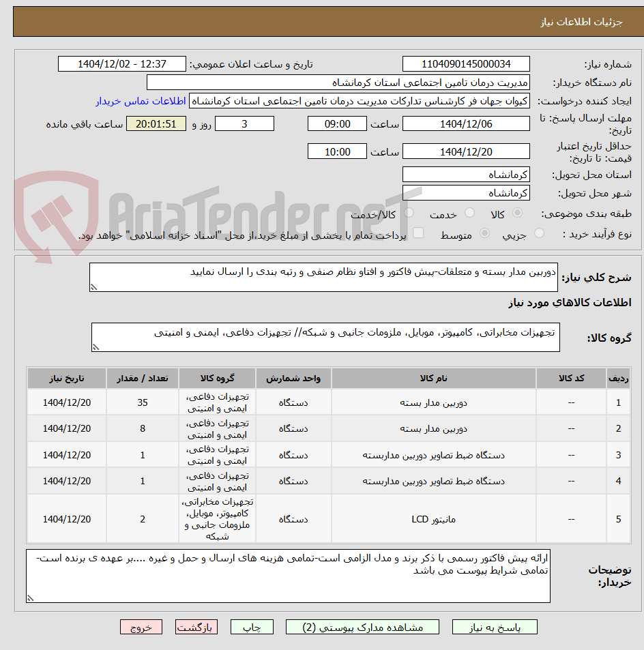644x650 pixels.
Task: Click the deadline hour 09:00 field
Action: click(337, 123)
